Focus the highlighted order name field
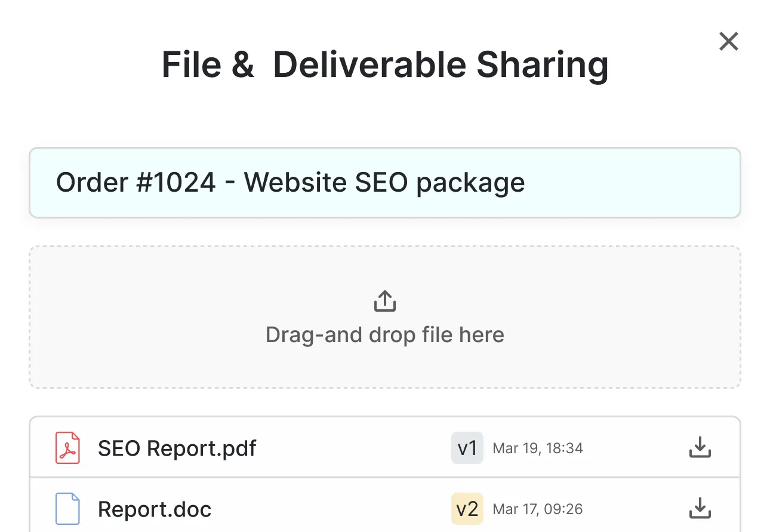The width and height of the screenshot is (770, 532). click(385, 183)
